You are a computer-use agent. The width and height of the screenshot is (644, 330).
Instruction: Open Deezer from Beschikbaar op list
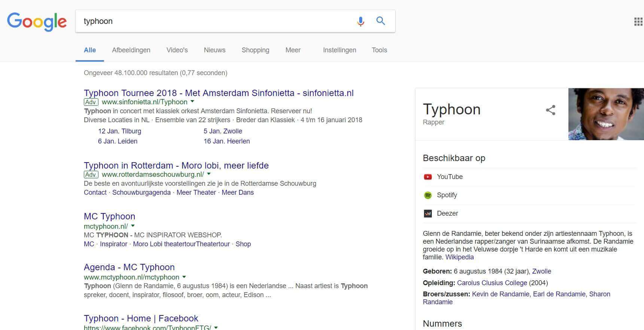[x=447, y=213]
